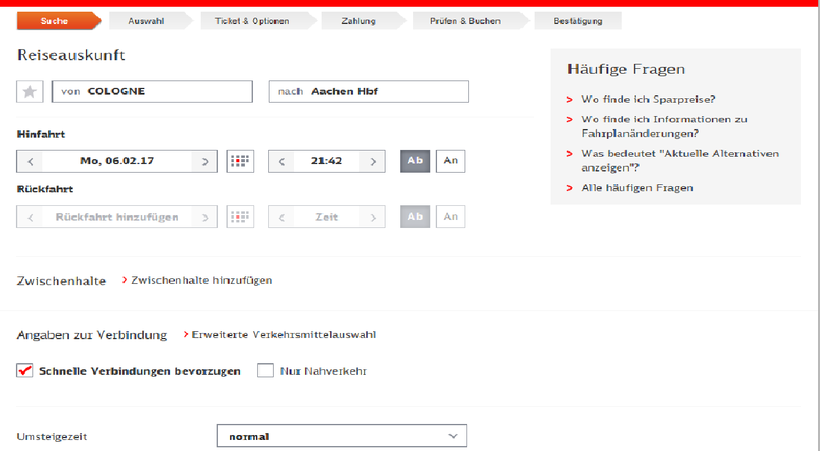Enable the Nur Nahverkehr checkbox
Viewport: 820px width, 451px height.
265,371
